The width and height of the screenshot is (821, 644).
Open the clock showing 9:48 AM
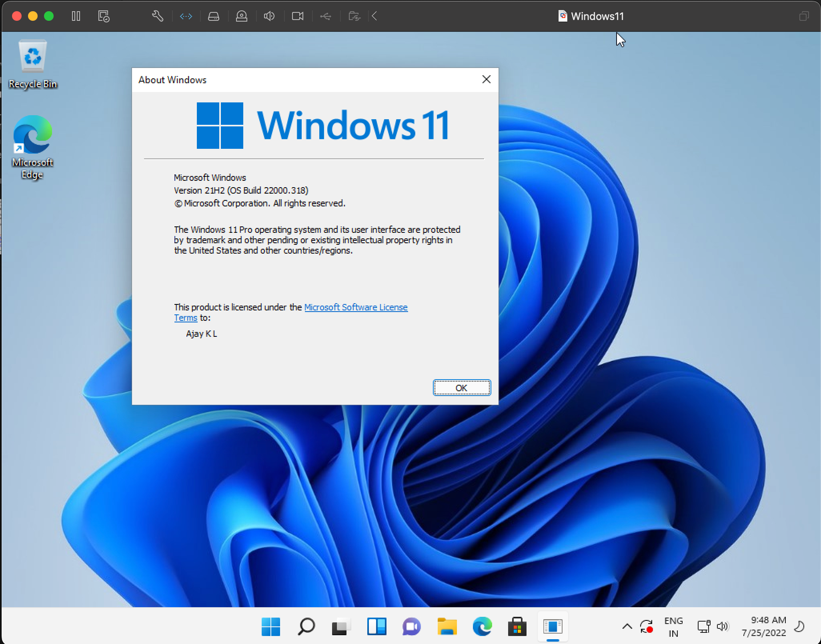(x=764, y=626)
